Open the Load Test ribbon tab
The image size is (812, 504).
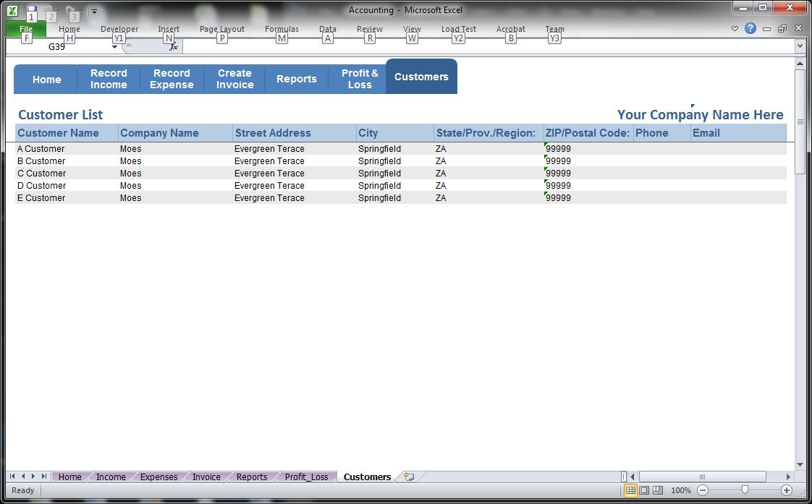458,29
